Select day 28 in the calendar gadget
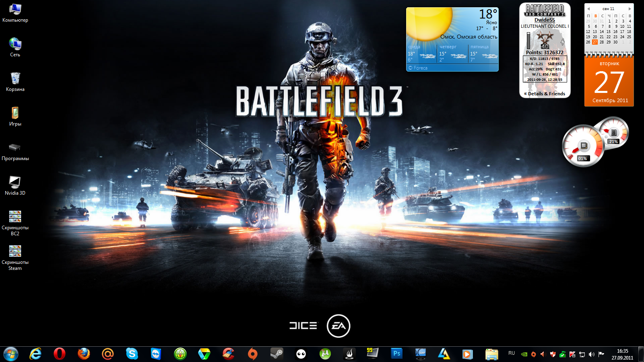Viewport: 644px width, 362px height. [602, 42]
